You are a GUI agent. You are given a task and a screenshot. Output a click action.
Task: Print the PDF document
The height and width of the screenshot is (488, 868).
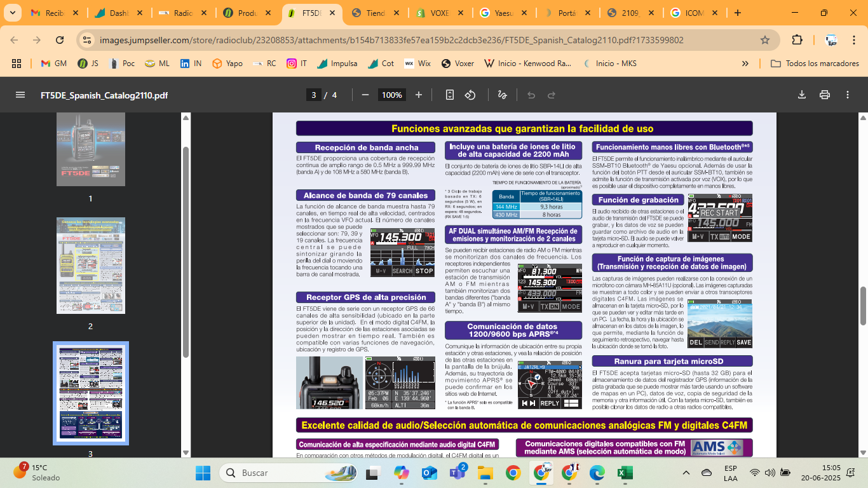pos(825,95)
